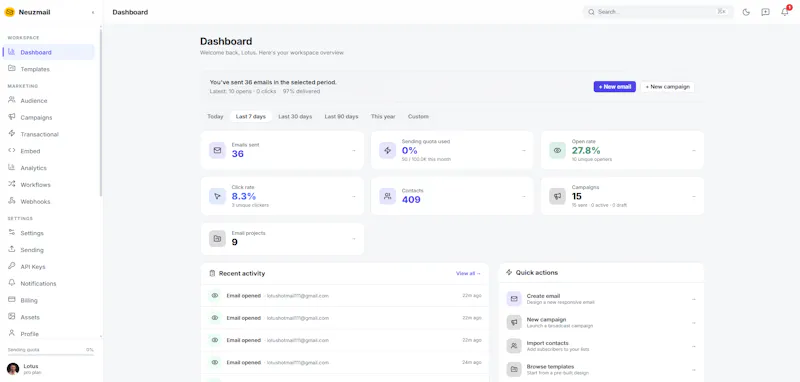Go to Audience section
This screenshot has height=382, width=800.
(x=48, y=100)
